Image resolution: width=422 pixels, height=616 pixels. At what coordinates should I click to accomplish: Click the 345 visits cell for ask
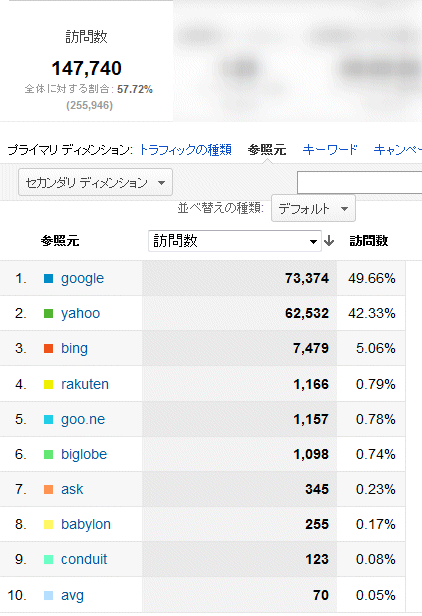coord(317,489)
